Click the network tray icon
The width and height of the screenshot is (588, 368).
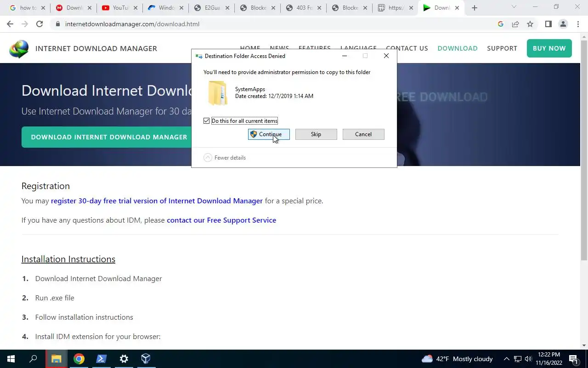point(518,359)
